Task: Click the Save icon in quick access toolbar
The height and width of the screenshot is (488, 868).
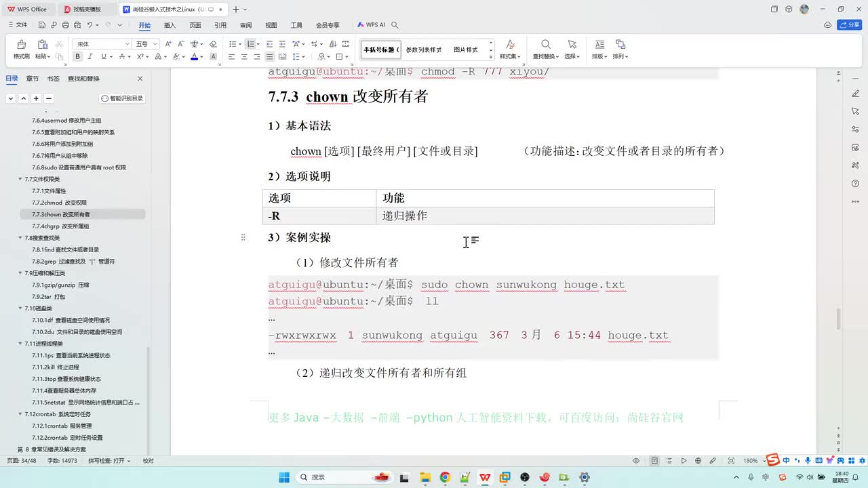Action: [42, 25]
